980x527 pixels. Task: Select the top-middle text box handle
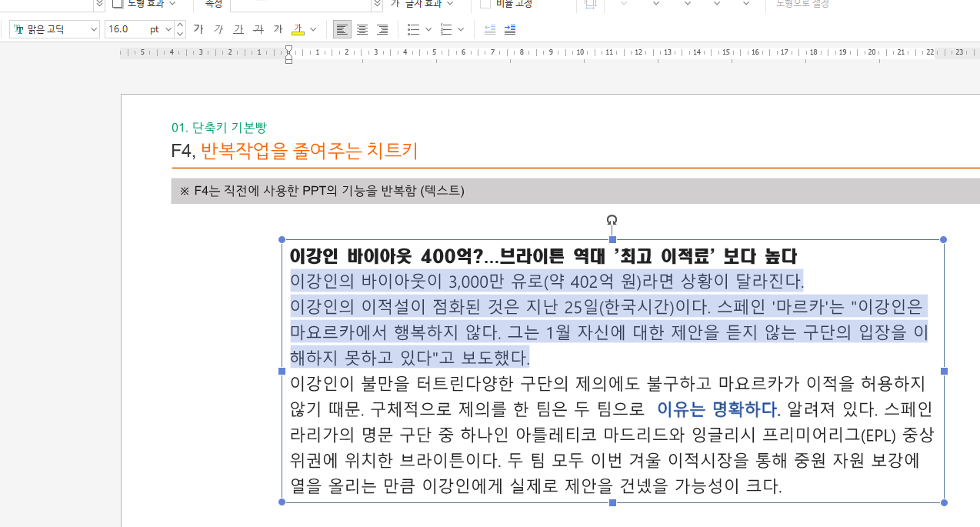(612, 240)
